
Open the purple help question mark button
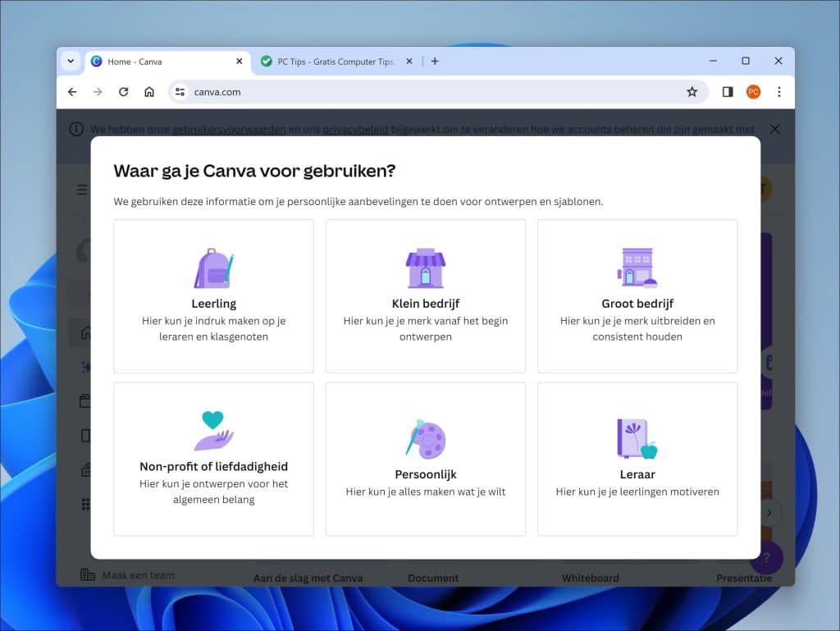767,559
